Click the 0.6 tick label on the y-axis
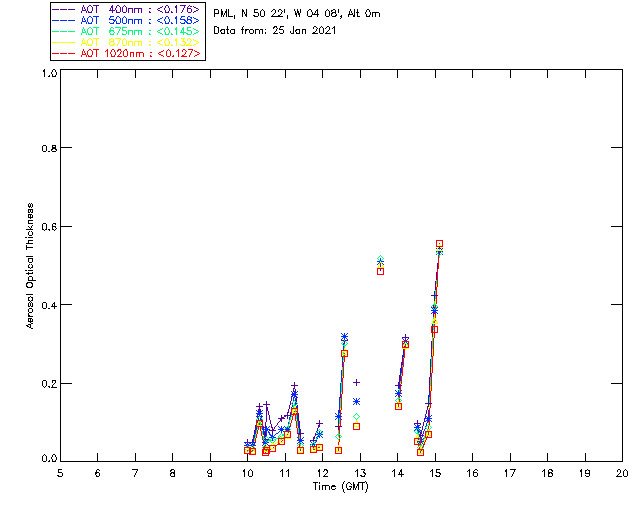640x512 pixels. pyautogui.click(x=49, y=226)
